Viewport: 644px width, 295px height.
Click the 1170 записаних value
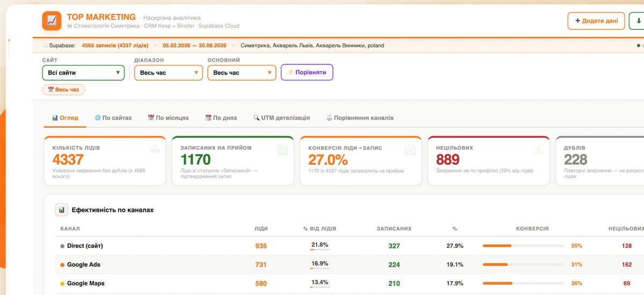195,159
